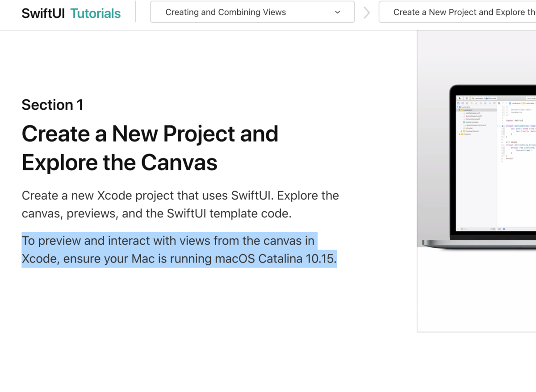Open the Creating and Combining Views dropdown
Screen dimensions: 536x392
[x=252, y=12]
